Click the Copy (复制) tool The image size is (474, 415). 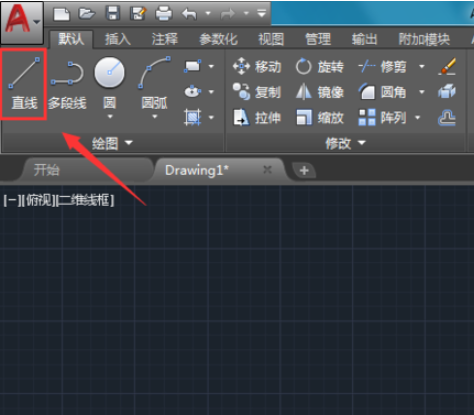point(257,92)
